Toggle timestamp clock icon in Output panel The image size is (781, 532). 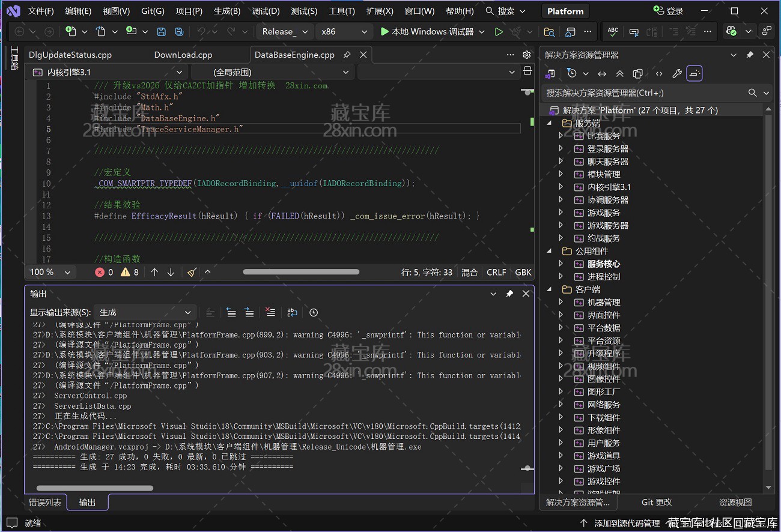click(x=314, y=312)
